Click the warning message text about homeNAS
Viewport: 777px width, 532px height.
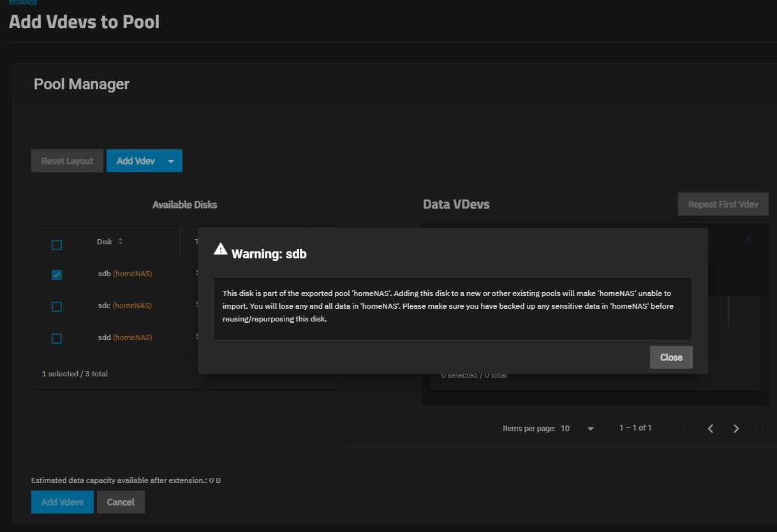tap(447, 306)
